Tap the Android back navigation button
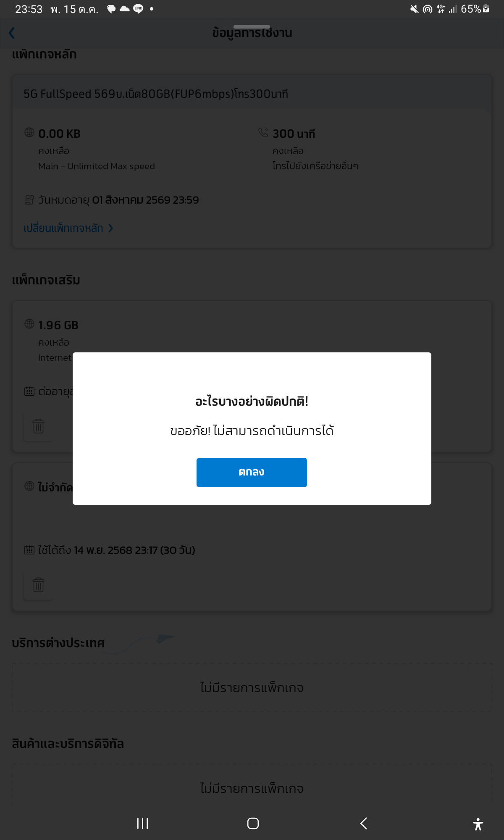504x840 pixels. tap(364, 823)
